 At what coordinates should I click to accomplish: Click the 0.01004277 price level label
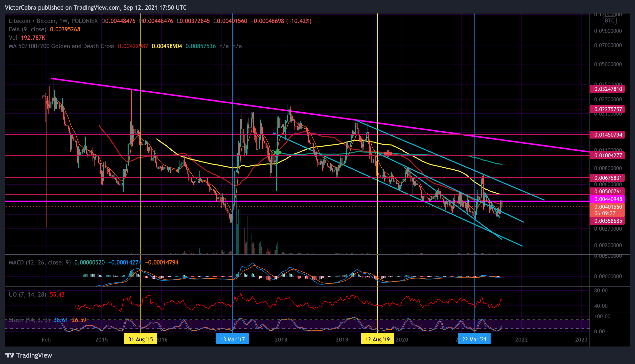607,156
